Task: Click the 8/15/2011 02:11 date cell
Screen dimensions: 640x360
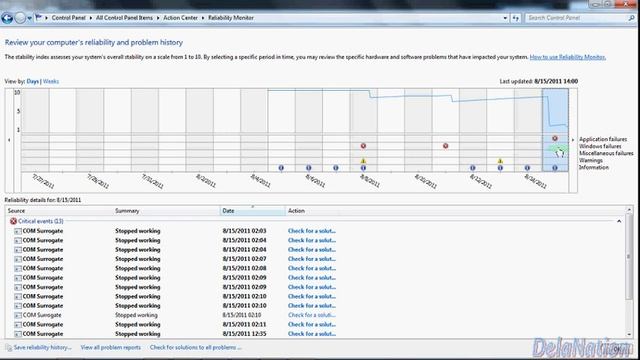Action: pyautogui.click(x=244, y=325)
